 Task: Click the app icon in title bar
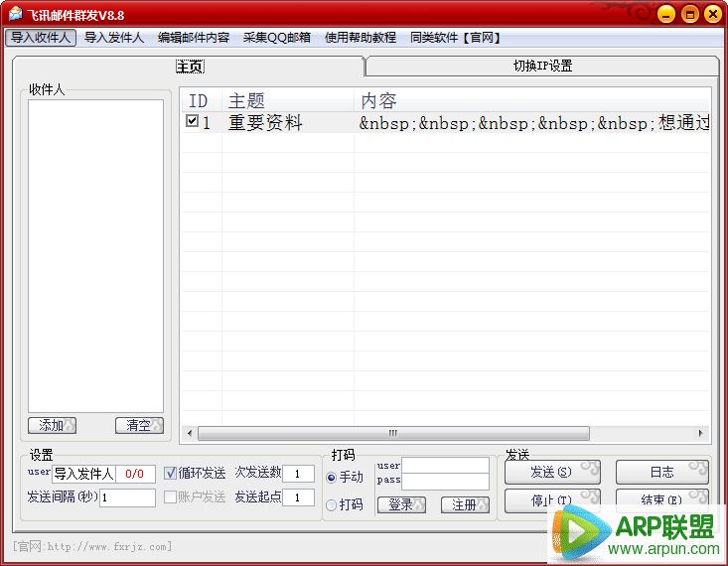coord(15,14)
